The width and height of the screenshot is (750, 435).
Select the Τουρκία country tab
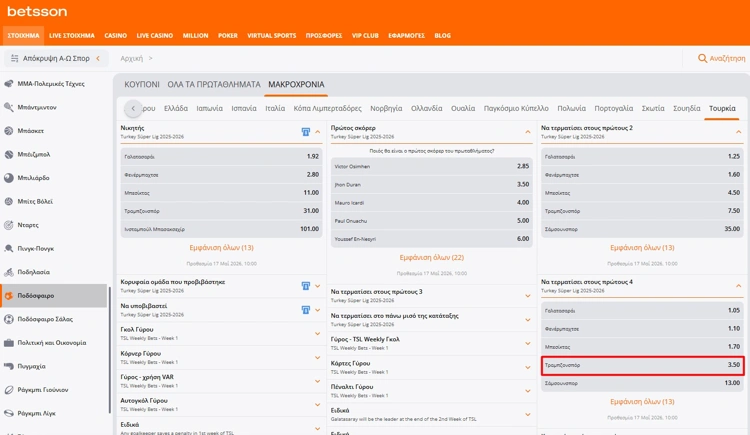pos(722,108)
